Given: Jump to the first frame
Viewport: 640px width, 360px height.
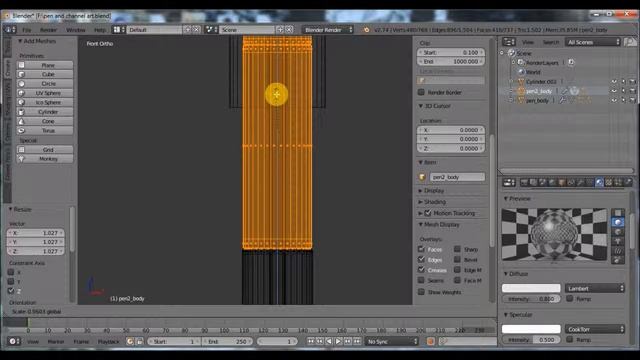Looking at the screenshot, I should (x=311, y=341).
